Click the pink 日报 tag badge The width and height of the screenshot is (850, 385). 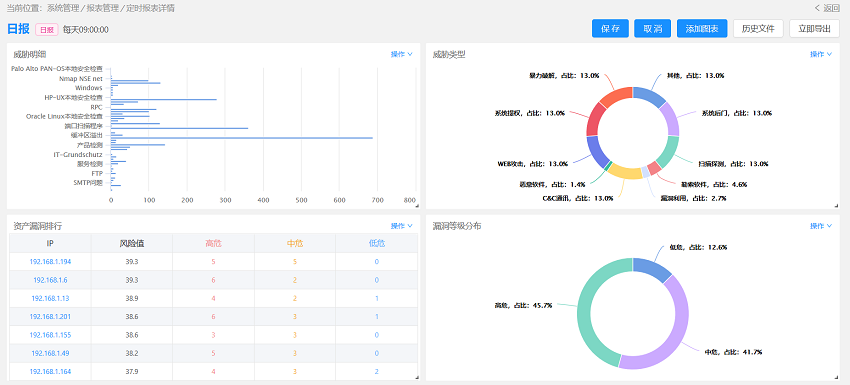click(47, 30)
